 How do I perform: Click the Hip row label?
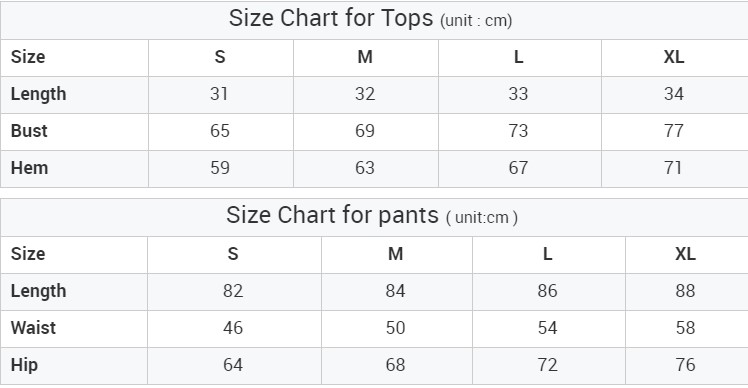[x=24, y=365]
